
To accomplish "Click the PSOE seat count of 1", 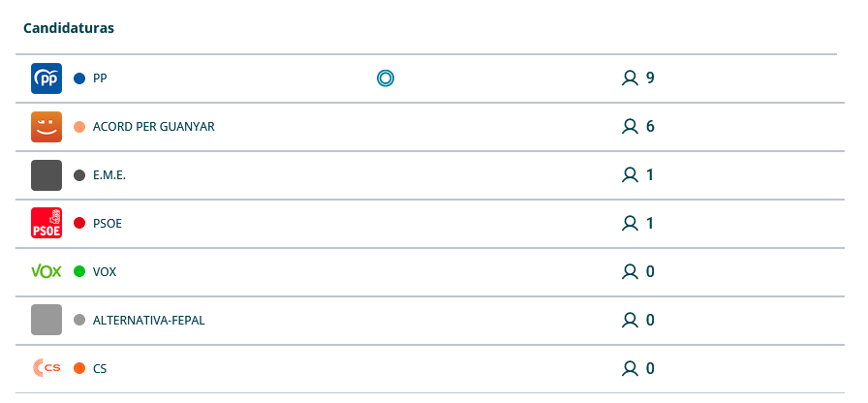I will [x=650, y=224].
